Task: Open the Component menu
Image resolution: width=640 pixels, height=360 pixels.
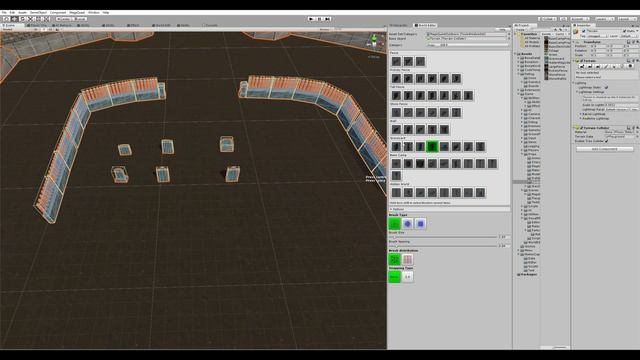Action: click(58, 13)
